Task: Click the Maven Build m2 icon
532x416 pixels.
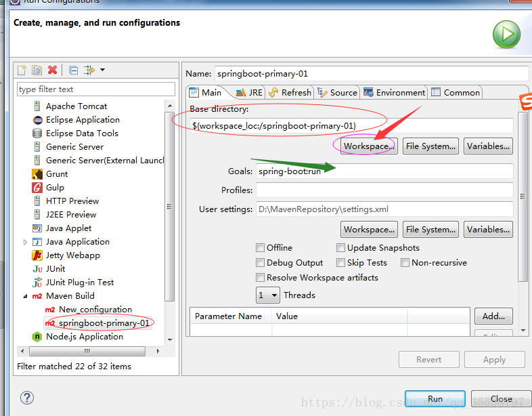Action: 37,296
